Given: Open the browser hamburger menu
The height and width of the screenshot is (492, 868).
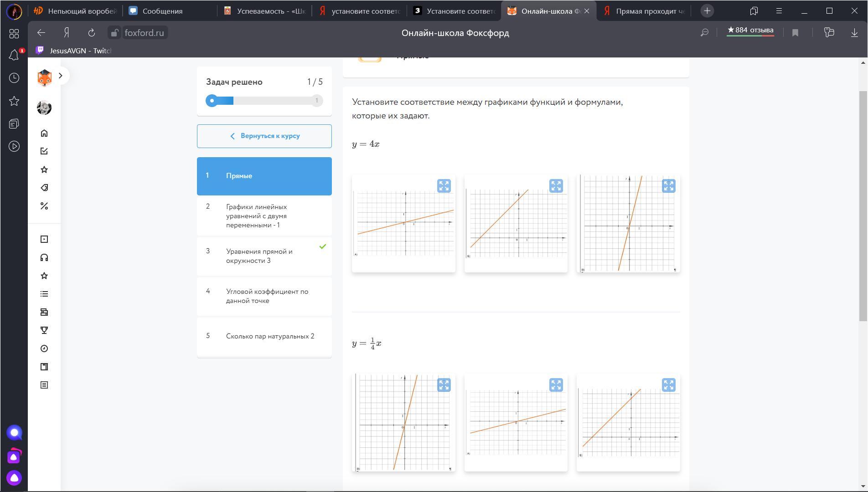Looking at the screenshot, I should pos(779,11).
